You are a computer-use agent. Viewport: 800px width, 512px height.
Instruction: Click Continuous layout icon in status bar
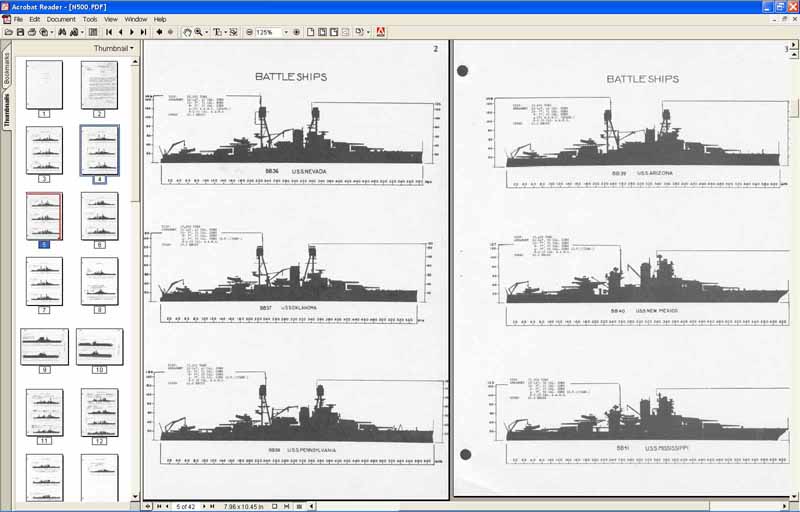pyautogui.click(x=286, y=506)
